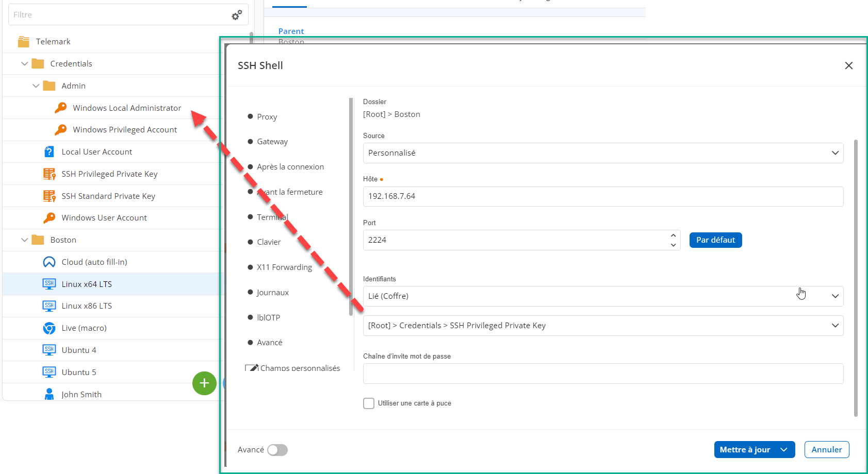Click the Live (macro) Chrome icon
The height and width of the screenshot is (474, 868).
coord(49,328)
